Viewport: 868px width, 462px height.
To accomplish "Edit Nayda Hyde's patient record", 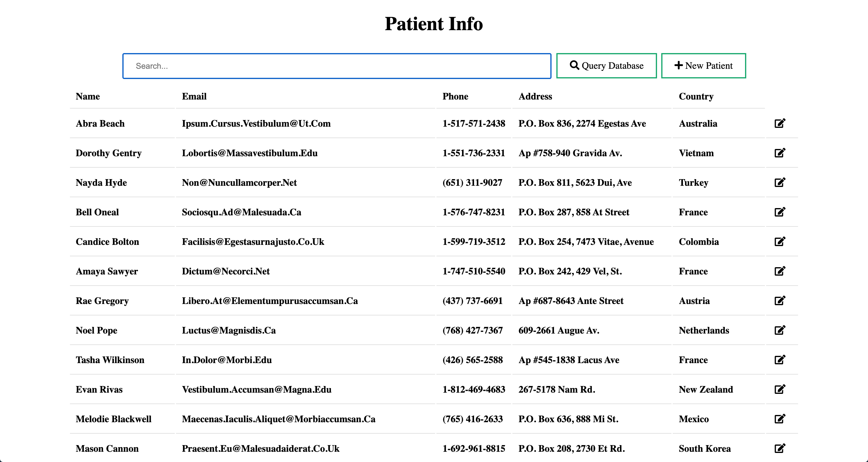I will click(779, 182).
